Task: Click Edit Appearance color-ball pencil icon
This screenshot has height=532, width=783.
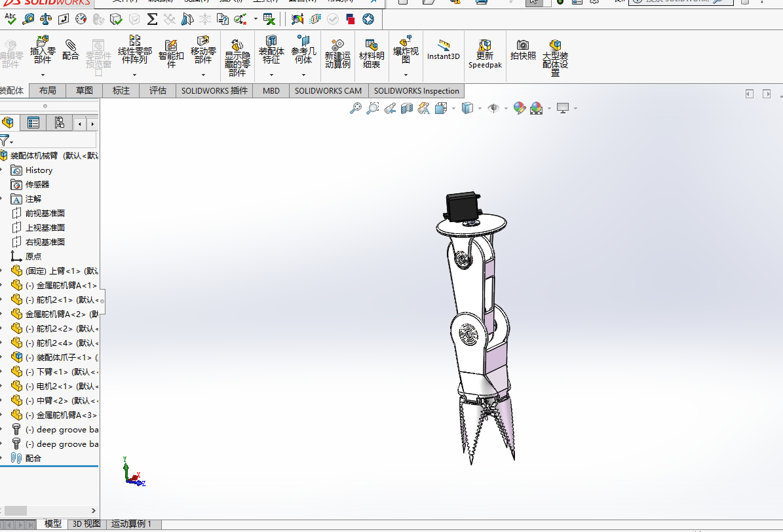Action: [520, 108]
